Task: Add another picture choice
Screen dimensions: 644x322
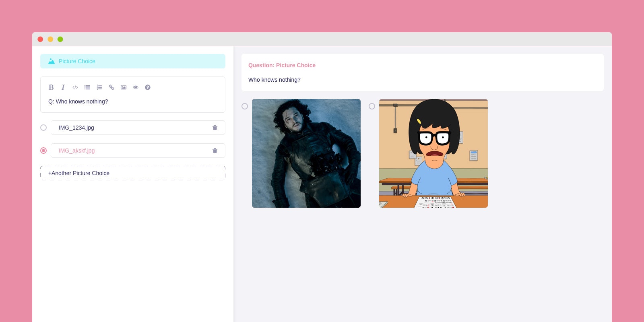Action: (x=133, y=173)
